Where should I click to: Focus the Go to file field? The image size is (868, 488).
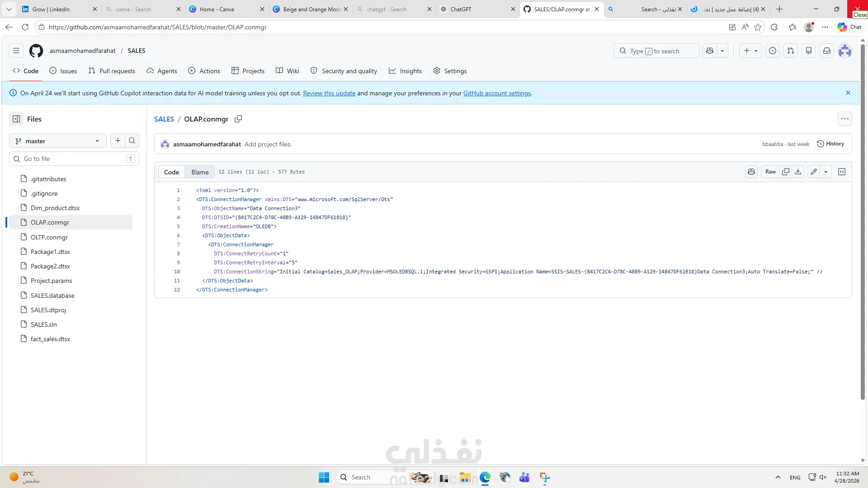tap(74, 159)
